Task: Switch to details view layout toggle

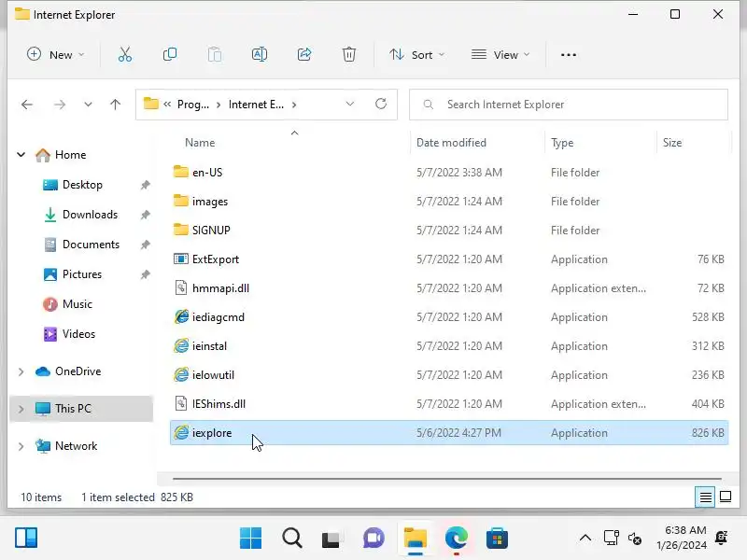Action: point(705,497)
